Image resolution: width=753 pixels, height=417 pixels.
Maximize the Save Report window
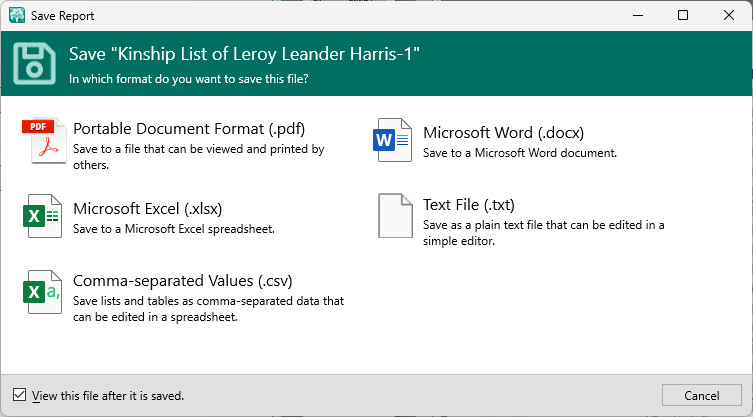click(x=683, y=16)
